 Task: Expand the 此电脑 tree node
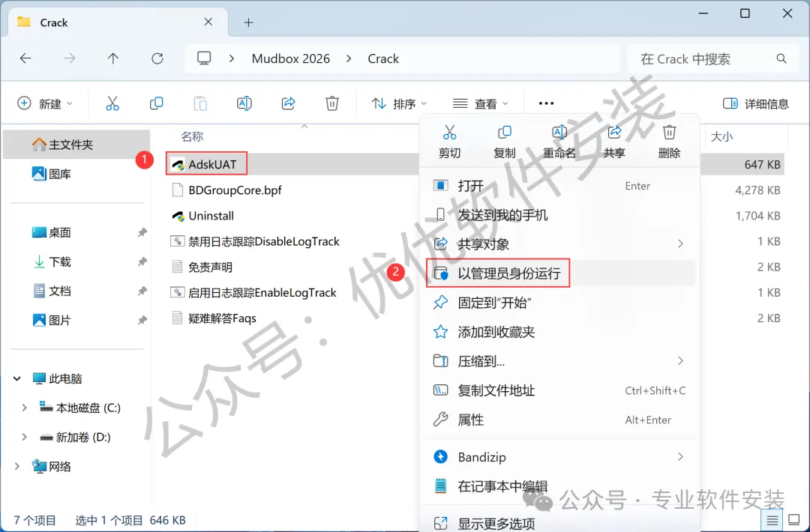17,378
